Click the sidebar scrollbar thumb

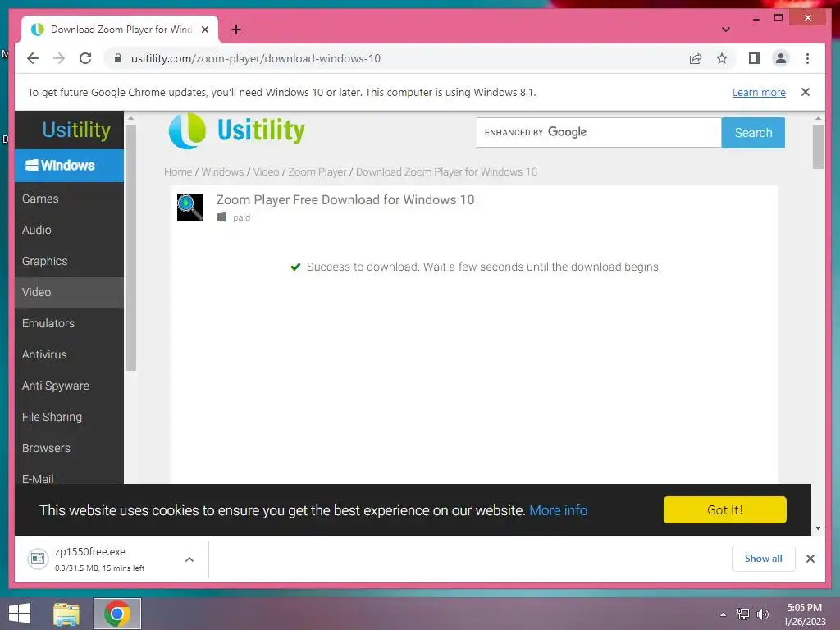130,248
